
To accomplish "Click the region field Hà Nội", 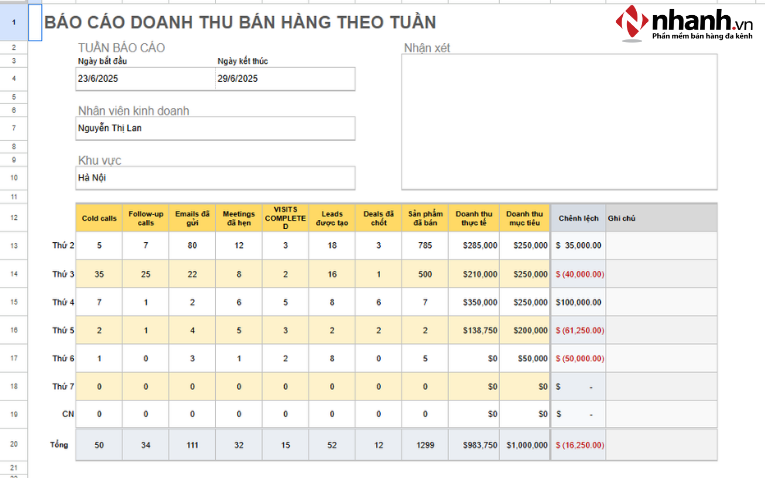I will [215, 178].
